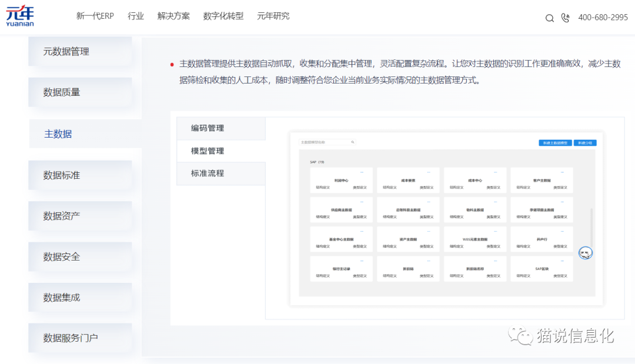Click the search magnifier icon in header
Viewport: 635px width, 364px height.
(x=550, y=18)
